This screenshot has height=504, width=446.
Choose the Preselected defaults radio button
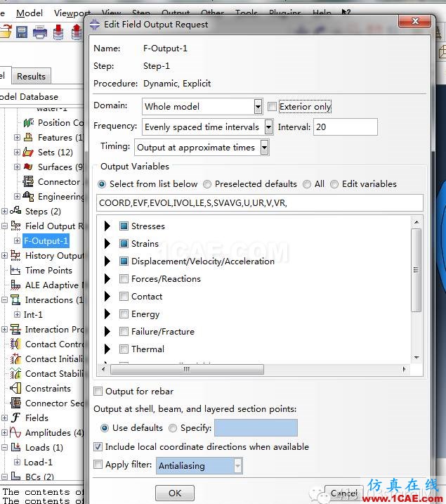pos(207,184)
